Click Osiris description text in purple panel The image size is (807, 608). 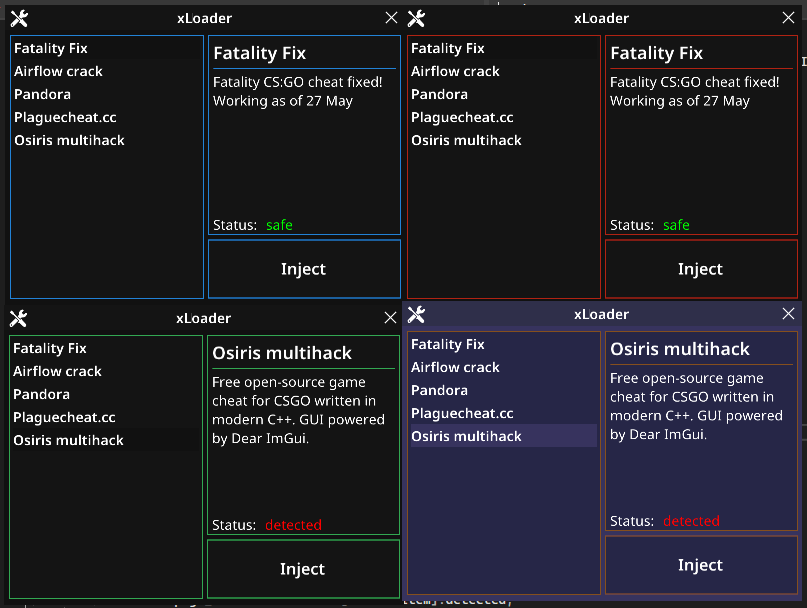[696, 407]
